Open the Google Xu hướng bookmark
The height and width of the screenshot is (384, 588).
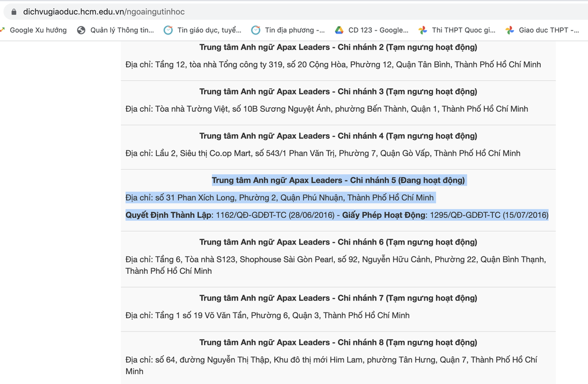coord(33,30)
